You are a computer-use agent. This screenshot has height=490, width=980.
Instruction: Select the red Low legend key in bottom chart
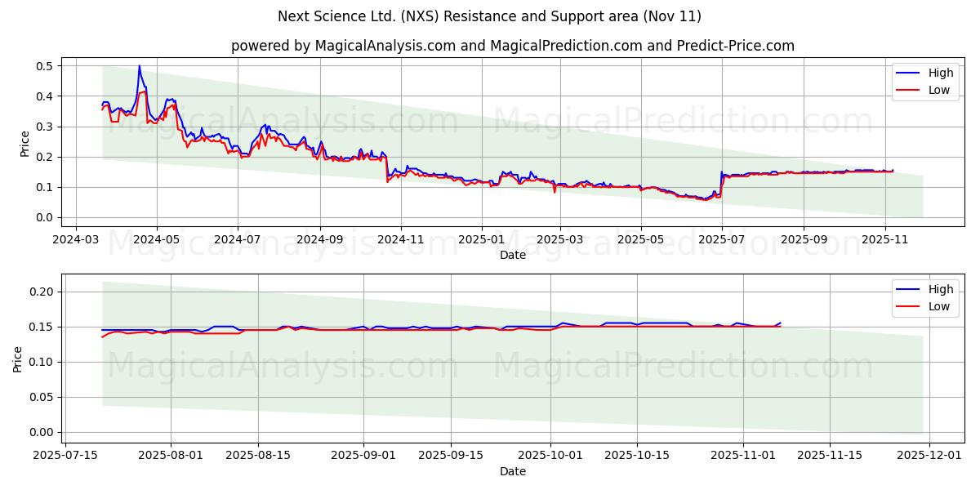(909, 305)
